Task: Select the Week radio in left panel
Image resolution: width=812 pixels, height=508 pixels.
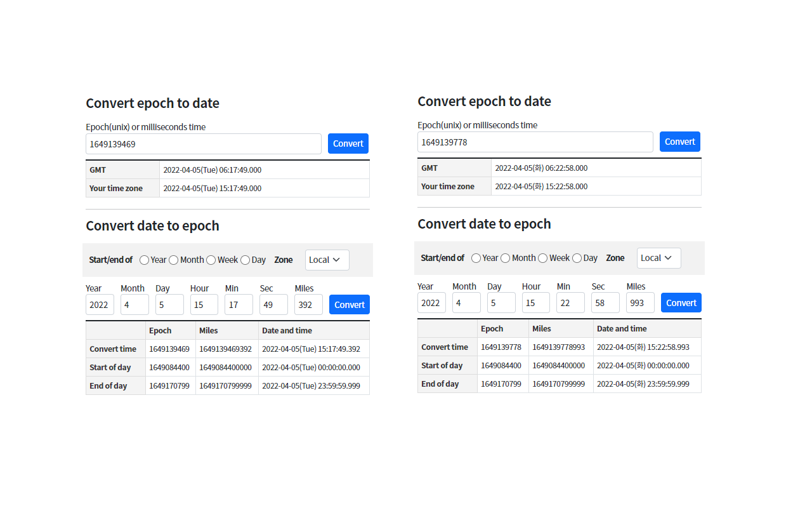Action: coord(211,260)
